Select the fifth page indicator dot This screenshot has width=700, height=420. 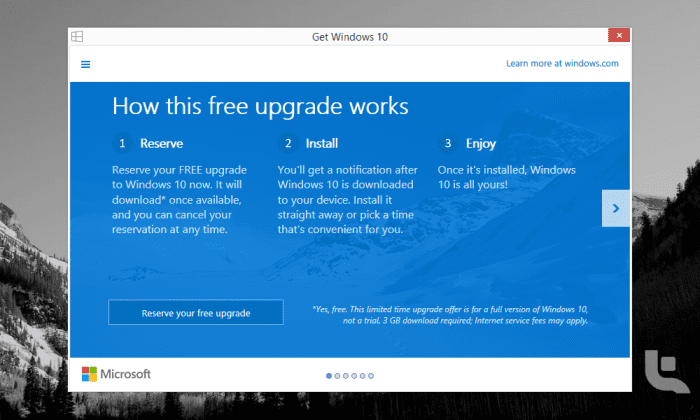click(x=362, y=376)
